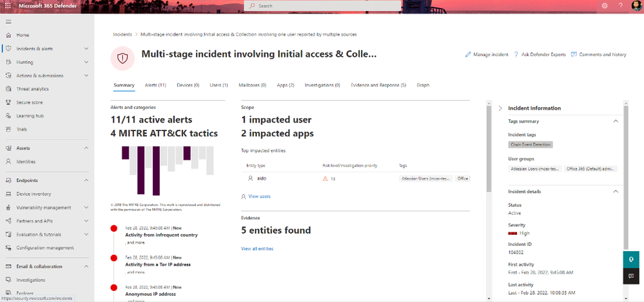Switch to the Apps (2) tab

286,85
